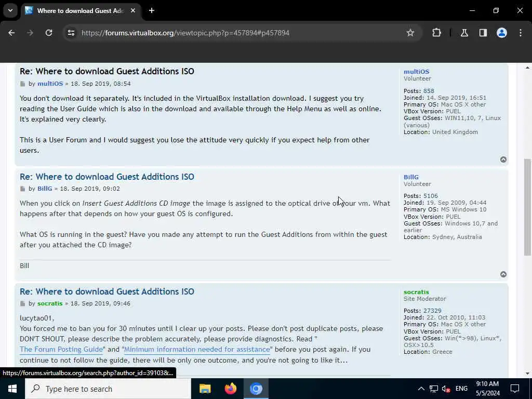This screenshot has height=399, width=532.
Task: Go back to the previous page
Action: point(11,33)
